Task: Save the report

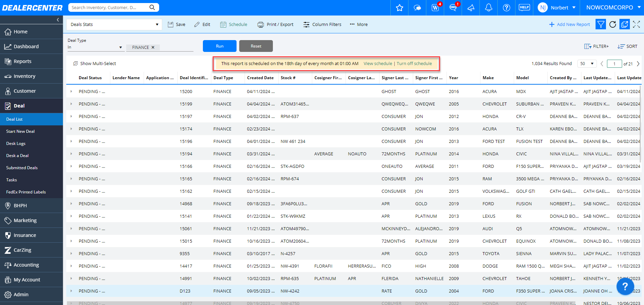Action: tap(177, 24)
